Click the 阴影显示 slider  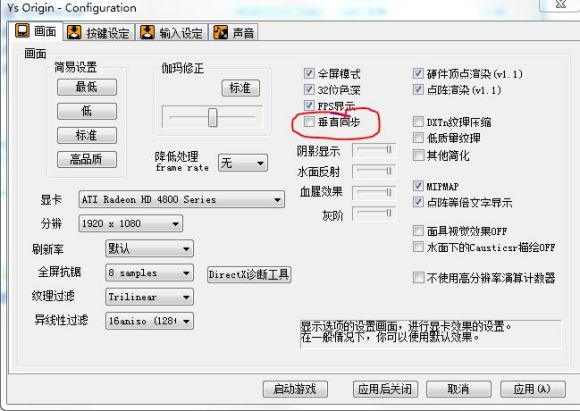pyautogui.click(x=374, y=150)
